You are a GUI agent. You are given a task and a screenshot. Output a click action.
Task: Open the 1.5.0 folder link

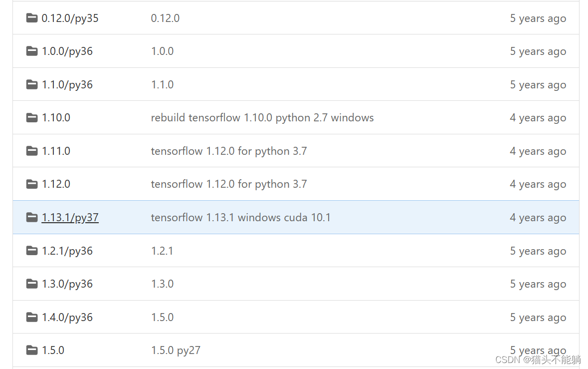53,350
